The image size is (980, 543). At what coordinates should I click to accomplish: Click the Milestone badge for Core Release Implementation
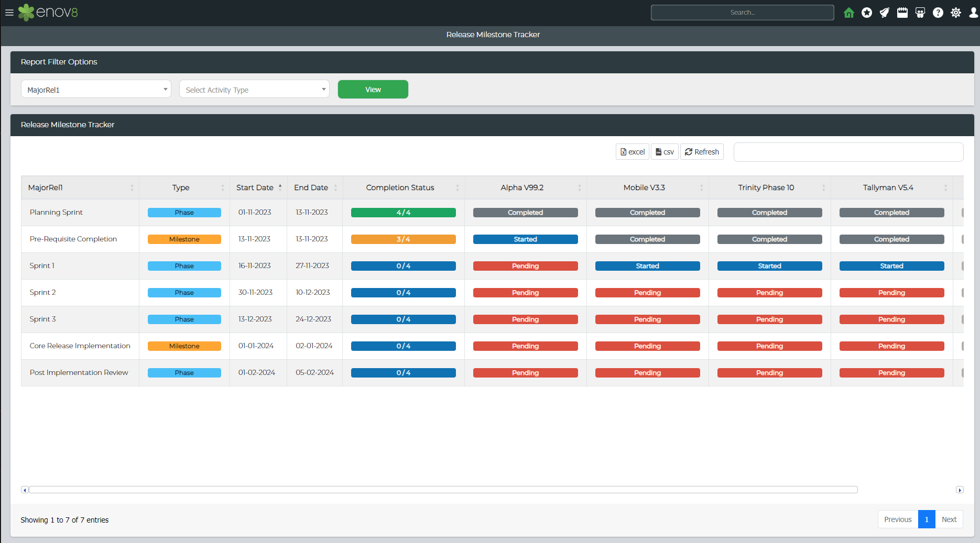coord(184,346)
